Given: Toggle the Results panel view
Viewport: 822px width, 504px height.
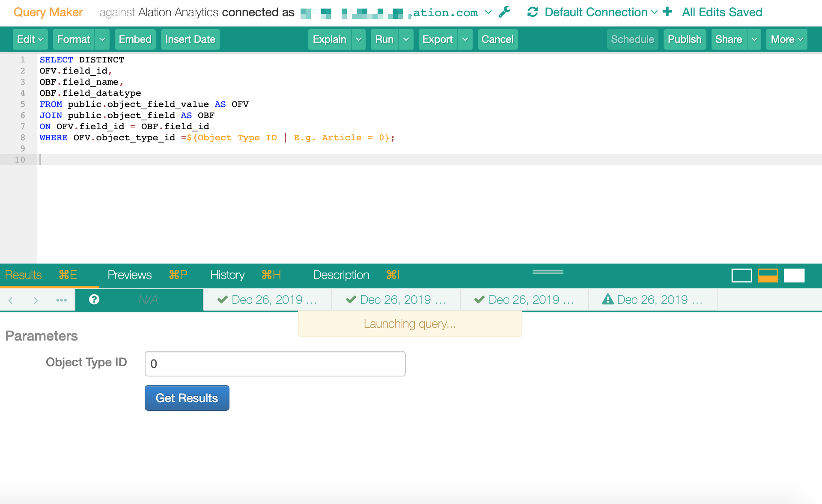Looking at the screenshot, I should pyautogui.click(x=767, y=275).
